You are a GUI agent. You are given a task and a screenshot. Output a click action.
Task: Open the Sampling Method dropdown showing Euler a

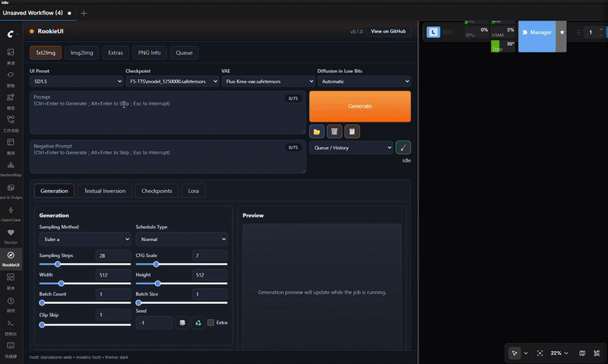pyautogui.click(x=85, y=239)
